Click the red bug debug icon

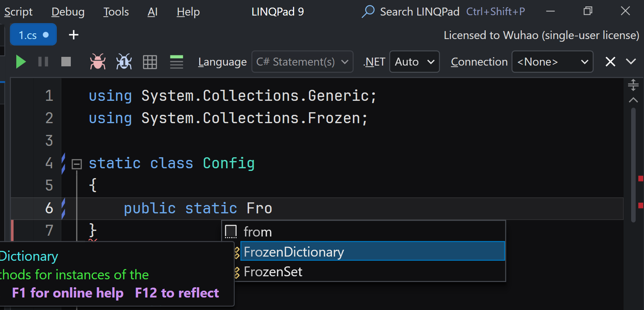(98, 62)
